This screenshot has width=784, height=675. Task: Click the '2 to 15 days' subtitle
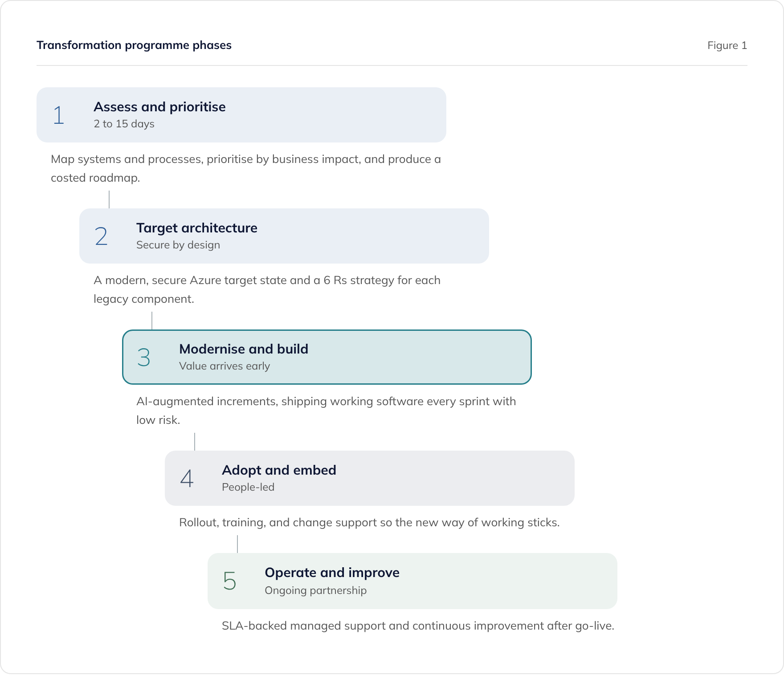point(124,124)
